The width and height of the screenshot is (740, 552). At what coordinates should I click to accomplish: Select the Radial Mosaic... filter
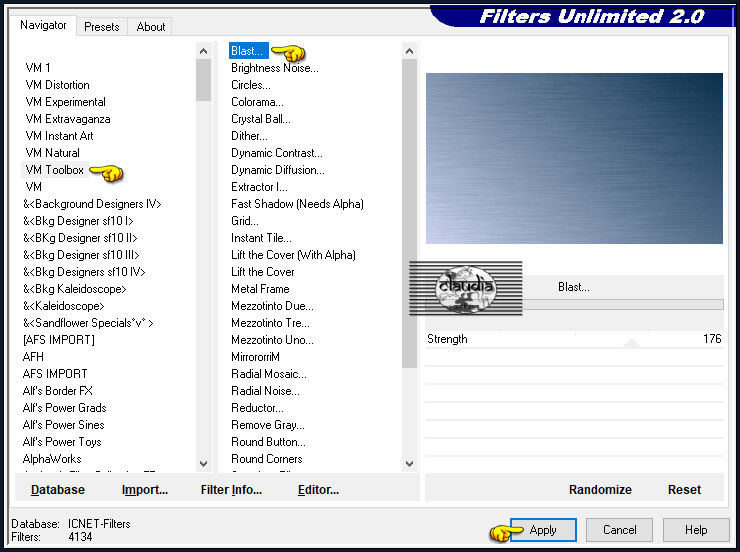(x=269, y=374)
